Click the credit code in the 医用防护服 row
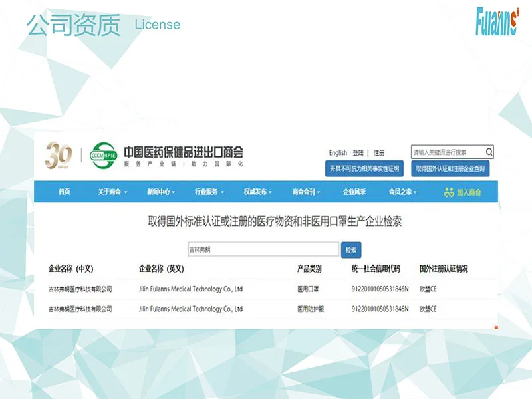The height and width of the screenshot is (399, 532). click(x=380, y=309)
